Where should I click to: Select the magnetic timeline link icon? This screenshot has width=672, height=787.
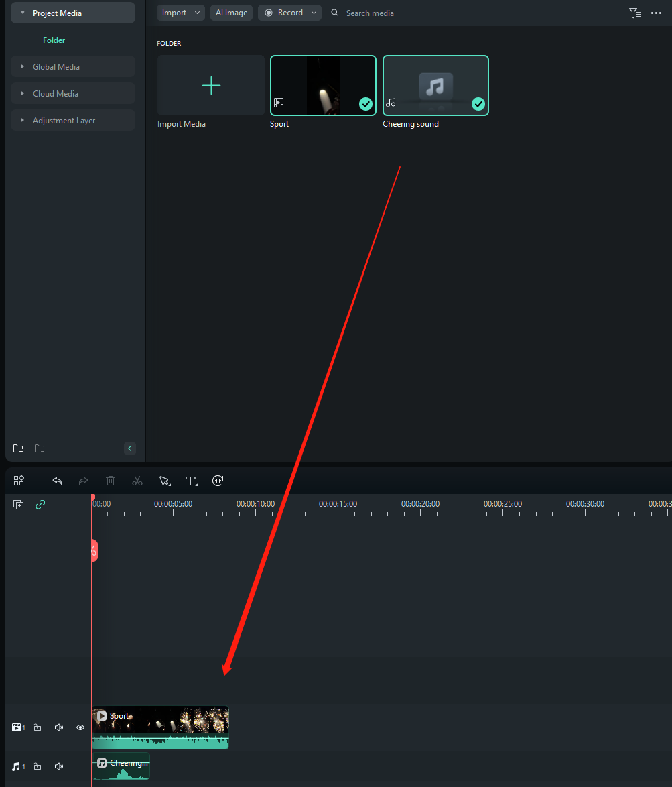[40, 504]
